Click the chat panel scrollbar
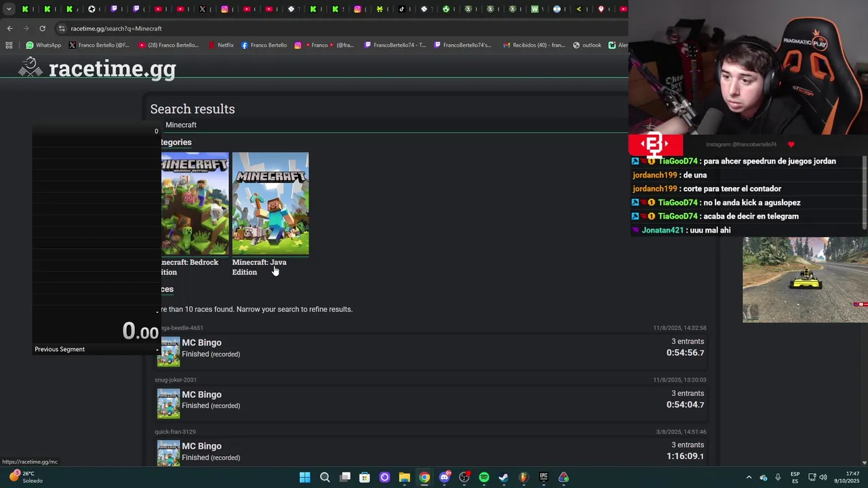 (x=864, y=193)
